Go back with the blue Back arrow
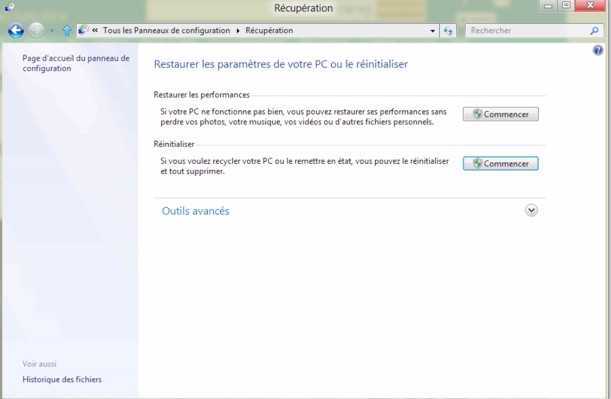The width and height of the screenshot is (611, 399). 16,30
